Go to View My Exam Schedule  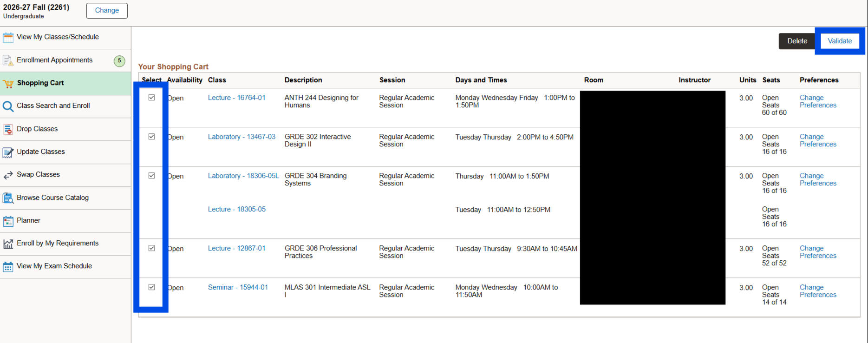click(54, 266)
